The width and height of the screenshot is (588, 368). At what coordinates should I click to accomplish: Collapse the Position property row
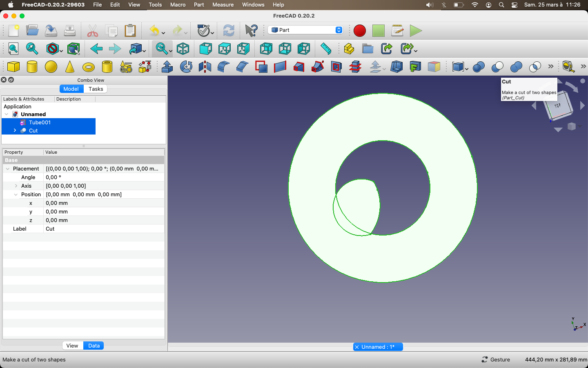pos(16,195)
